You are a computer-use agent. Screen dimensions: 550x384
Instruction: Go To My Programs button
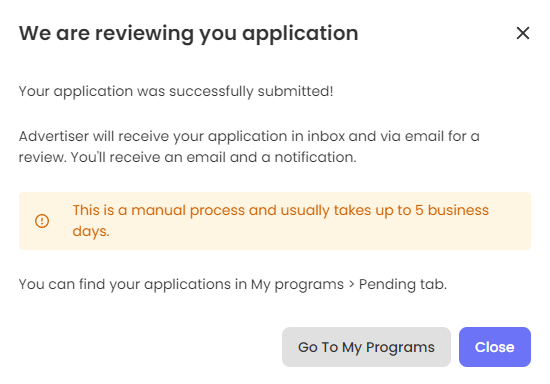[366, 347]
